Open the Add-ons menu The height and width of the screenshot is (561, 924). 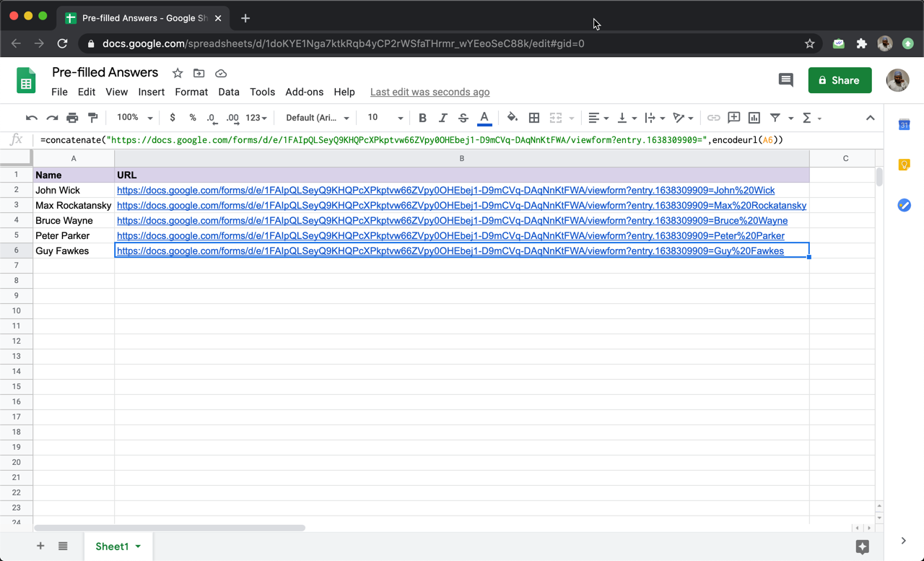(304, 92)
